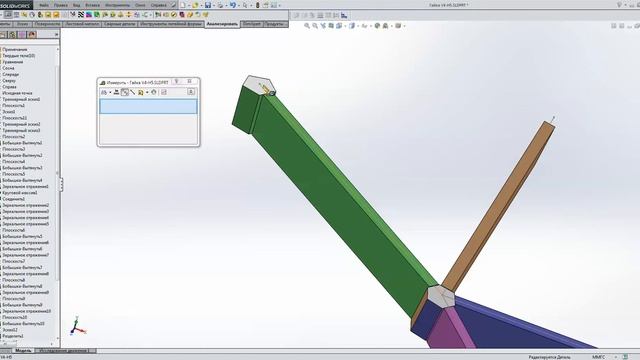Open Hide/Show Items icon

point(364,26)
